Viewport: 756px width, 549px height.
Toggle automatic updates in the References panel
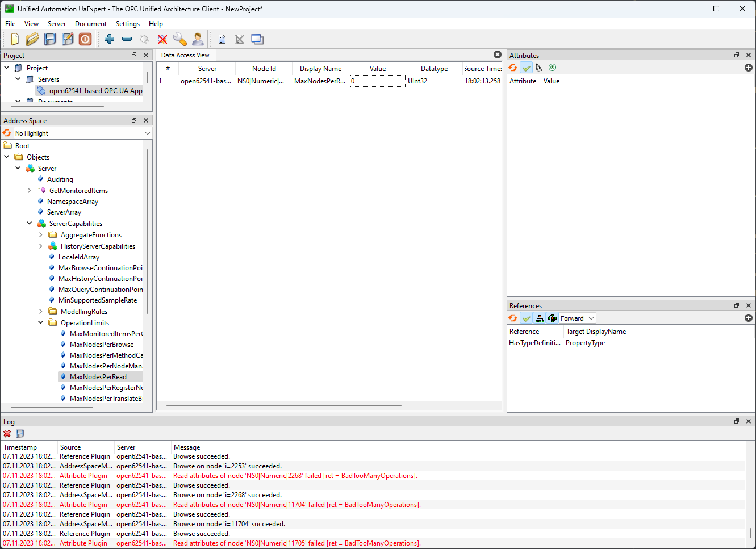click(x=526, y=318)
